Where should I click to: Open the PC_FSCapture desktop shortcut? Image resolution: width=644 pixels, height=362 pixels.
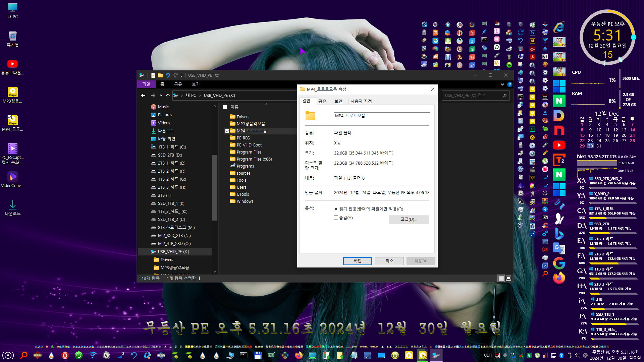tap(13, 154)
